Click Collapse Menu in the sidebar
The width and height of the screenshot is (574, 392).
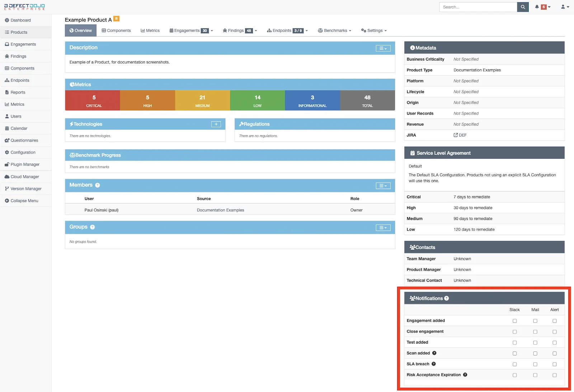[24, 201]
